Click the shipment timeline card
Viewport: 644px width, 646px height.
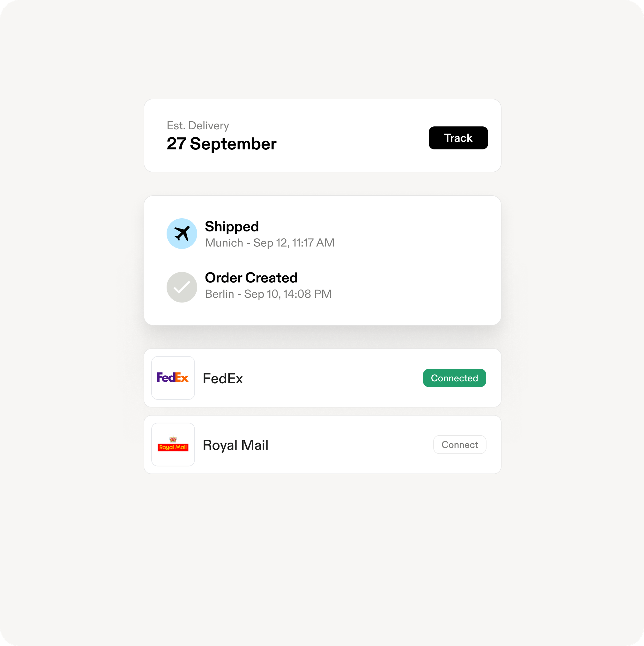coord(322,260)
